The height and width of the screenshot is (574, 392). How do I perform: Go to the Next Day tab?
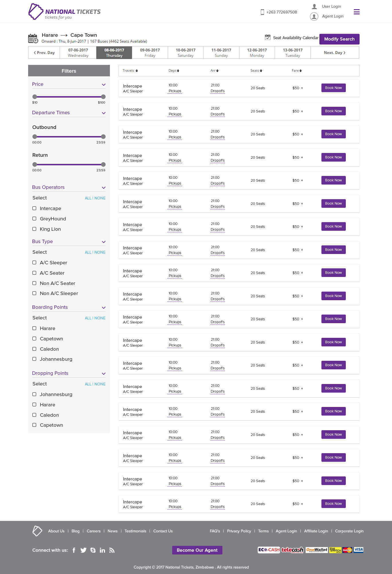334,53
